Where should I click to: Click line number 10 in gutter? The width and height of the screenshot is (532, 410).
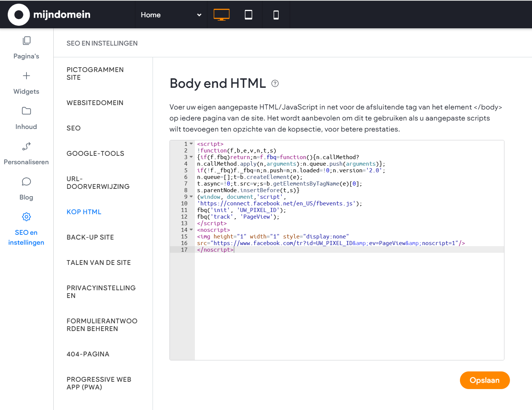[x=184, y=204]
